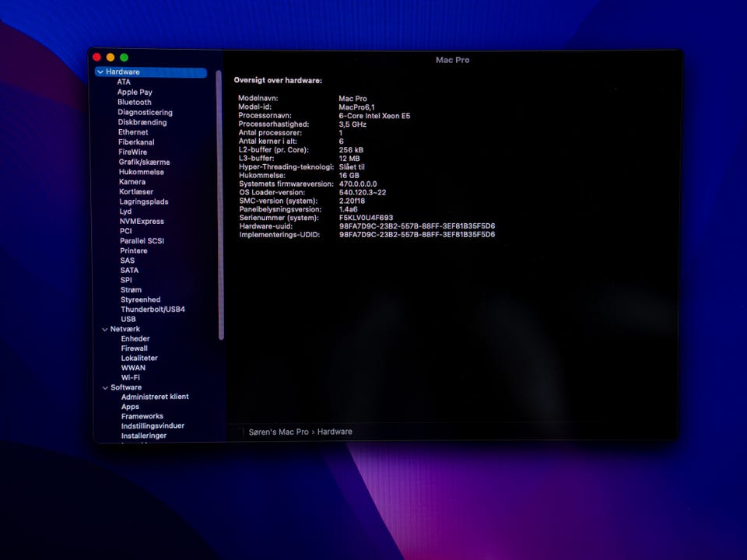Click the SMC-version value 2.20f18

pyautogui.click(x=352, y=201)
